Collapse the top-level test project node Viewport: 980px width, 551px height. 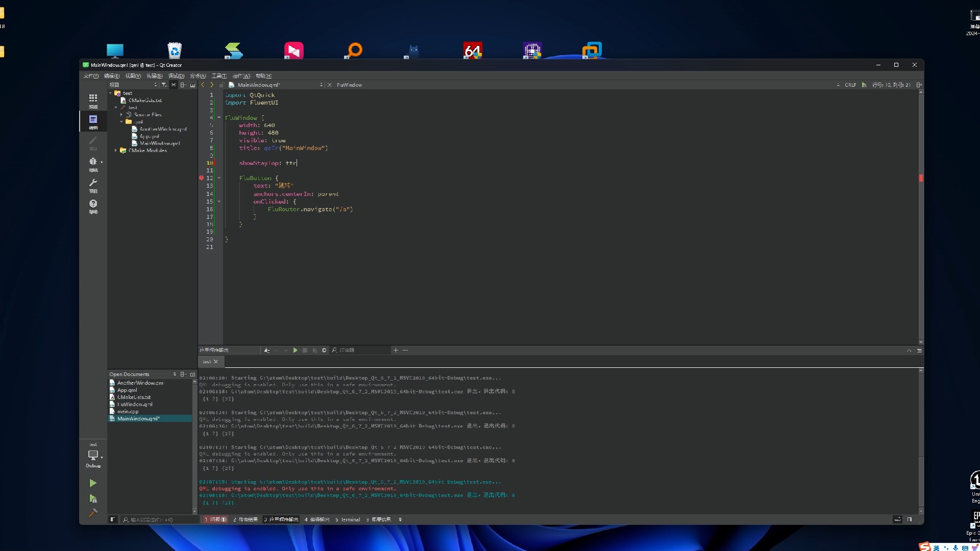[x=110, y=93]
